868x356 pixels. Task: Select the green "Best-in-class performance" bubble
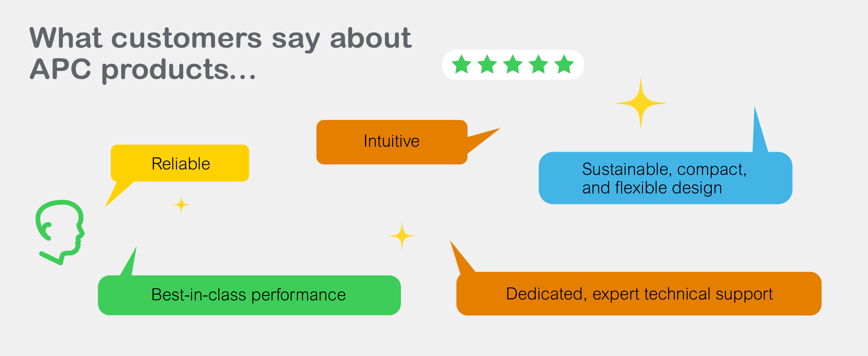pos(249,295)
